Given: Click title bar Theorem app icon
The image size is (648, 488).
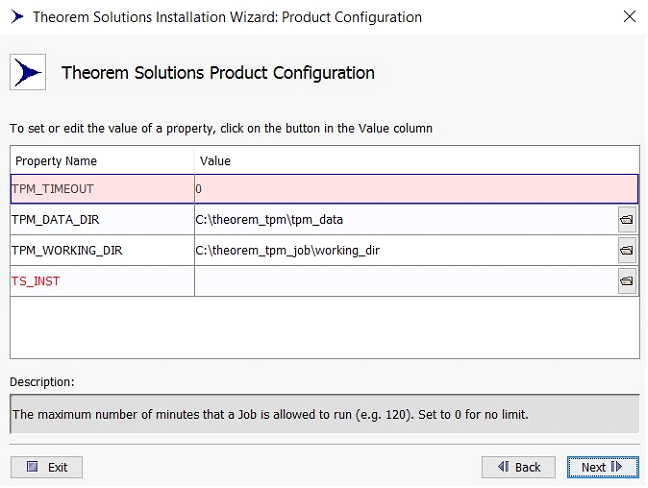Looking at the screenshot, I should point(16,17).
